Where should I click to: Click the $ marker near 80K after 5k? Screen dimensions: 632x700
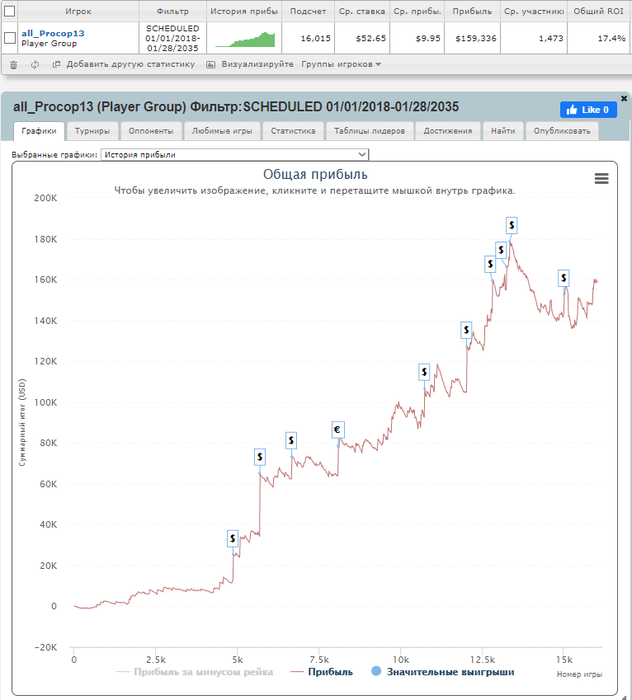click(291, 441)
